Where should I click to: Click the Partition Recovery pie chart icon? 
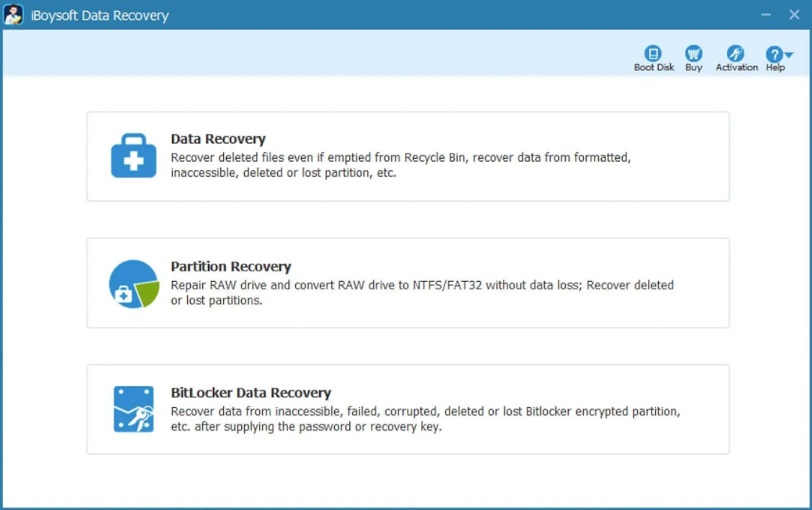pos(134,284)
